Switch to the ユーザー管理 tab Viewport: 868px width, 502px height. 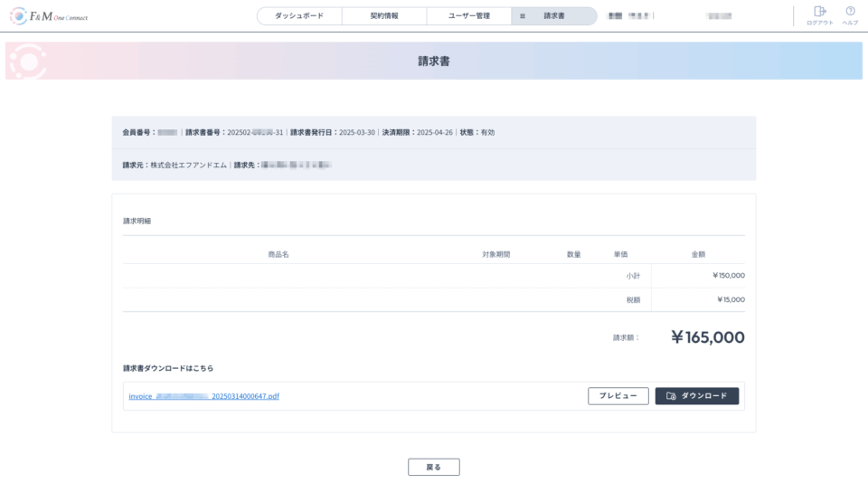(x=469, y=16)
